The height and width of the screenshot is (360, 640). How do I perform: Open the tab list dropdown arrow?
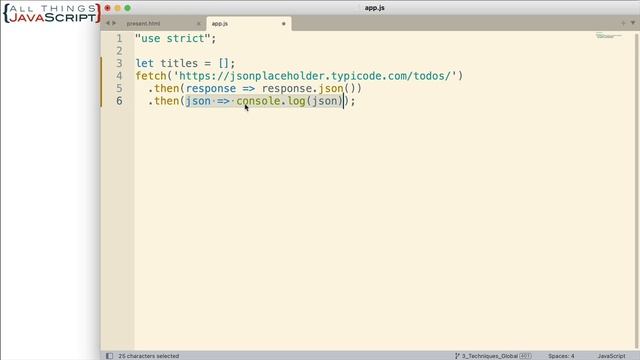tap(633, 23)
